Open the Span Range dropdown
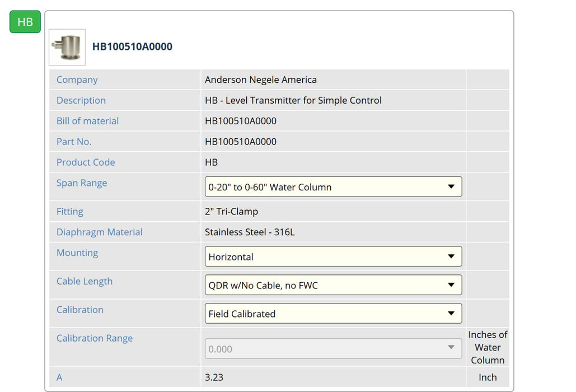Image resolution: width=576 pixels, height=392 pixels. click(333, 187)
